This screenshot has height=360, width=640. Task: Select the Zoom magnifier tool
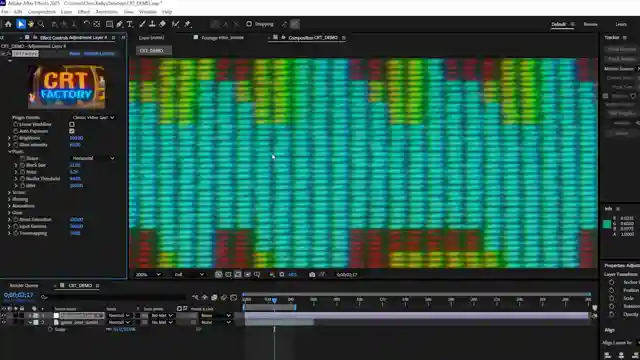point(41,24)
